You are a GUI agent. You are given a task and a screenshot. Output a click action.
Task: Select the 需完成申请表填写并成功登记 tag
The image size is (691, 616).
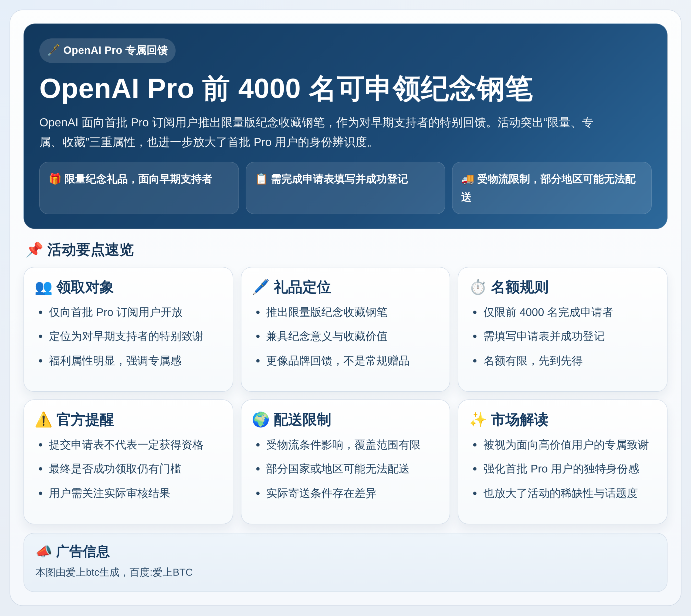[x=345, y=188]
